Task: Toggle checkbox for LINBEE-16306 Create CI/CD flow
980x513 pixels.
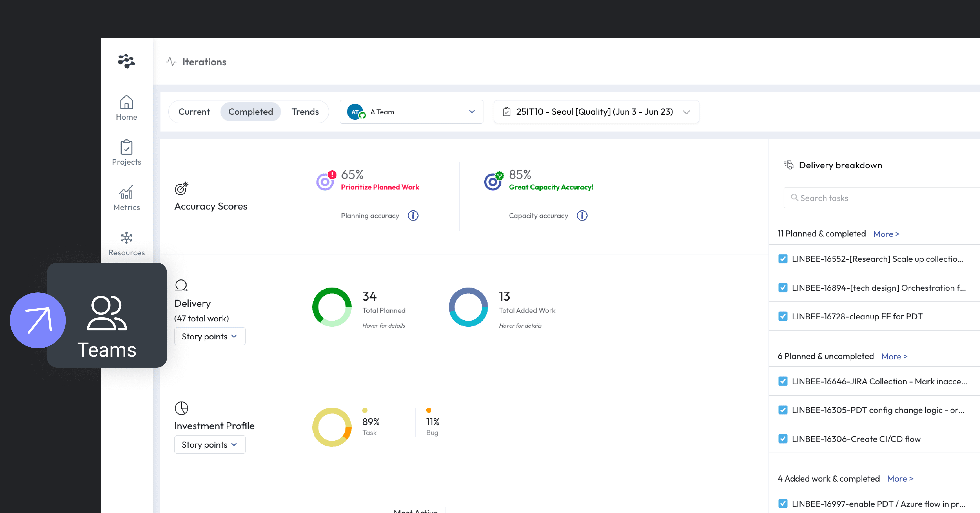Action: [783, 439]
